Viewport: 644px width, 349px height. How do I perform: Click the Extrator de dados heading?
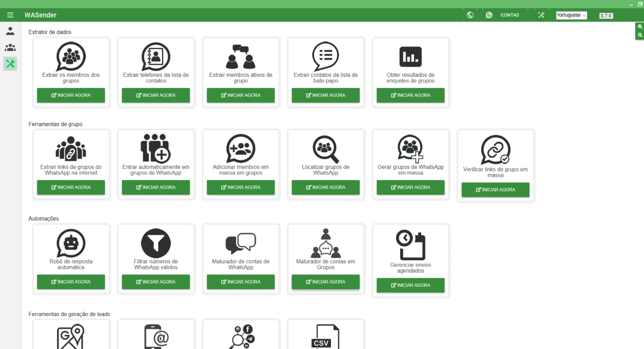pos(50,32)
